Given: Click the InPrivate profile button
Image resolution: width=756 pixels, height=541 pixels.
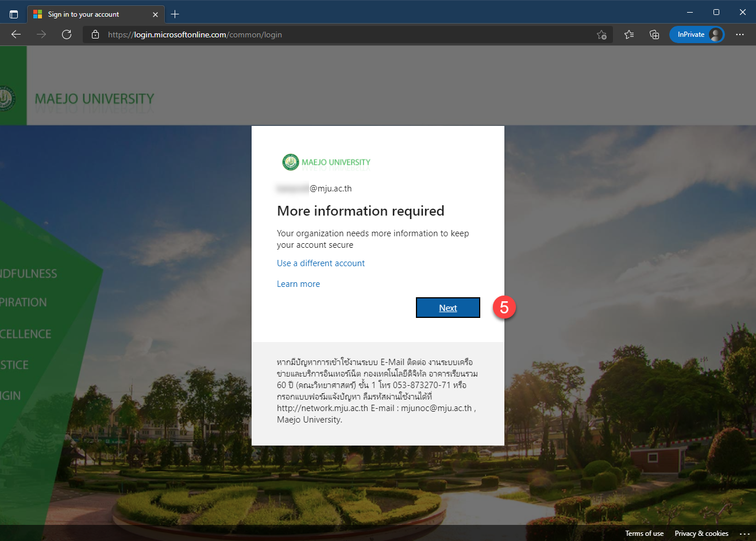Looking at the screenshot, I should pyautogui.click(x=696, y=34).
